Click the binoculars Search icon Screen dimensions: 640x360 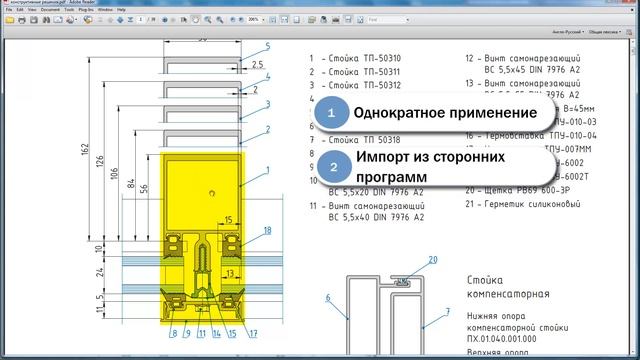pyautogui.click(x=46, y=20)
